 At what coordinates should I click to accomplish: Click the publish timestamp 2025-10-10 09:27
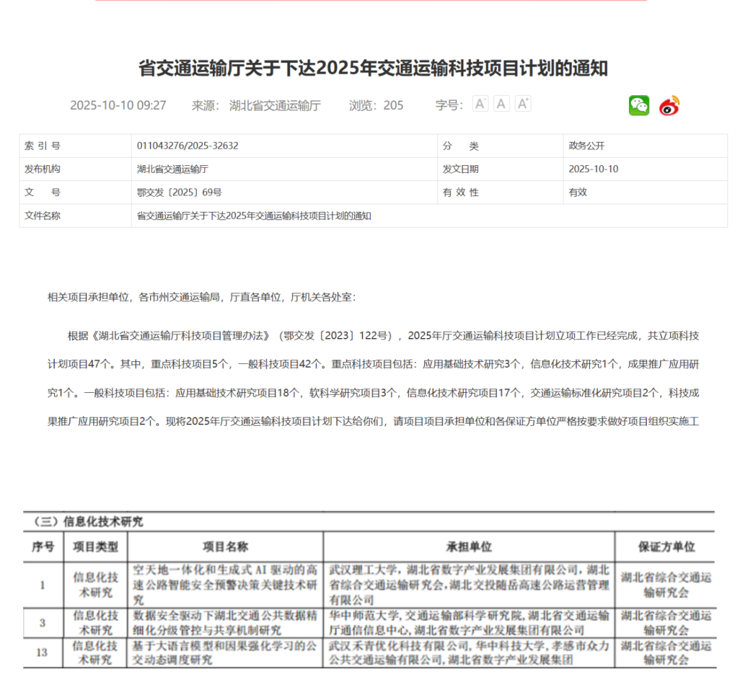pos(118,106)
